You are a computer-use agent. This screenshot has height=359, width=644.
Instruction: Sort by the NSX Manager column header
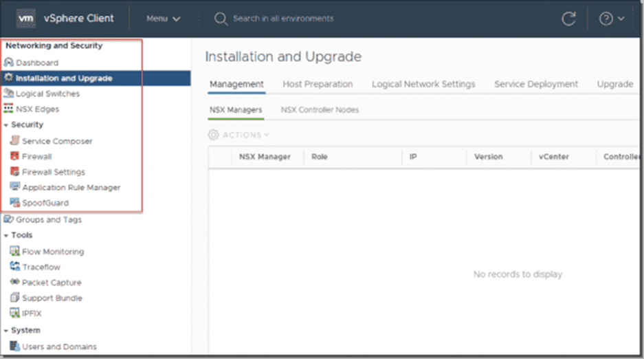[x=265, y=157]
